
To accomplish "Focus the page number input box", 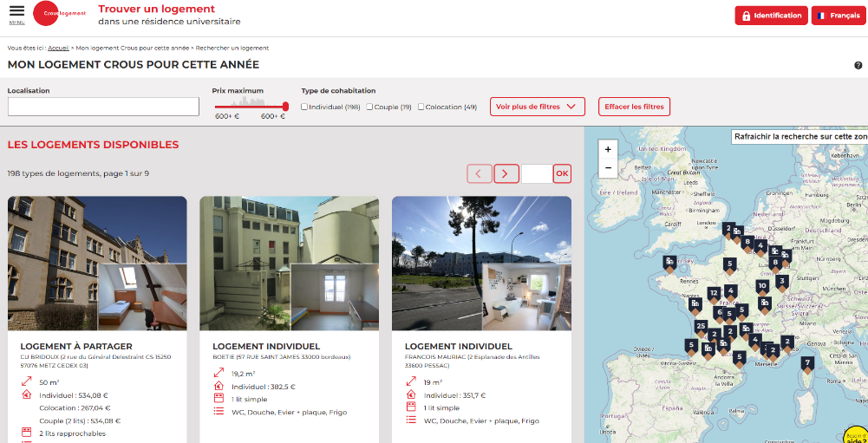I will [537, 174].
